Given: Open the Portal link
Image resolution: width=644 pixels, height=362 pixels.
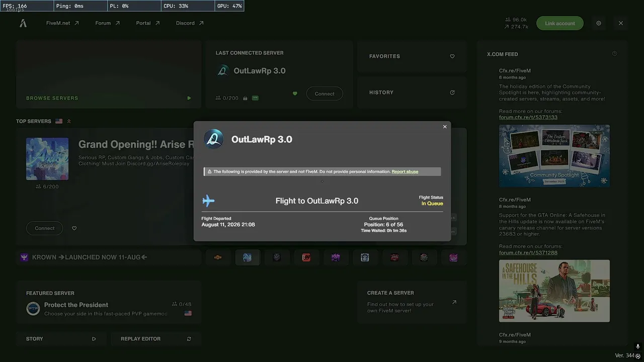Looking at the screenshot, I should coord(148,23).
